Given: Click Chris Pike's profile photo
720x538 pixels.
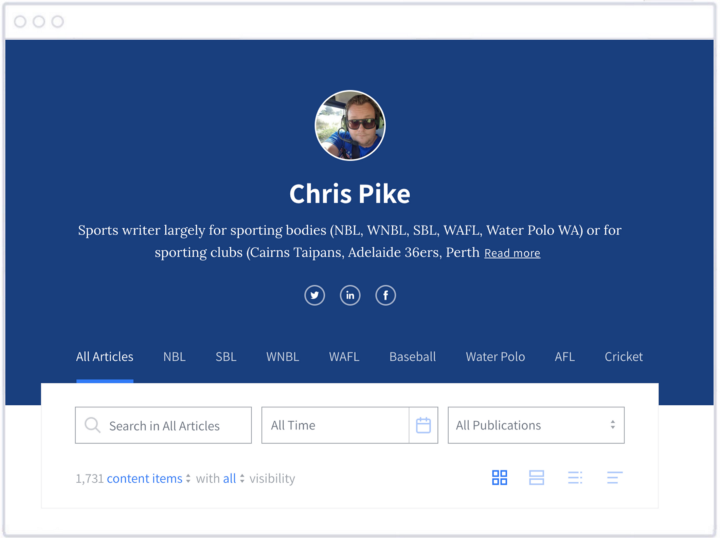Looking at the screenshot, I should (x=350, y=125).
